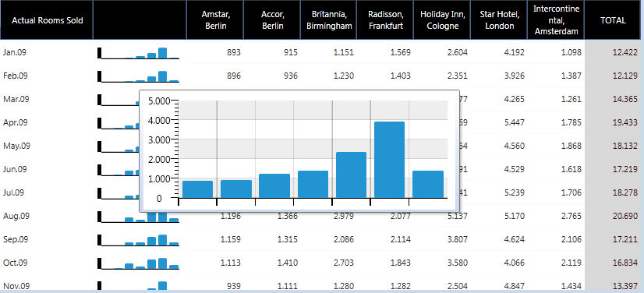Select the Star Hotel, London header
This screenshot has height=293, width=644.
pos(499,20)
